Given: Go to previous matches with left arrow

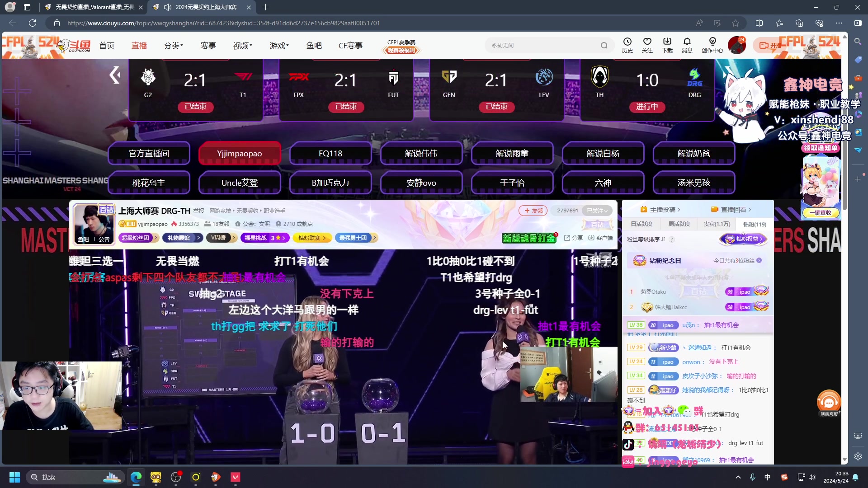Looking at the screenshot, I should [x=115, y=75].
